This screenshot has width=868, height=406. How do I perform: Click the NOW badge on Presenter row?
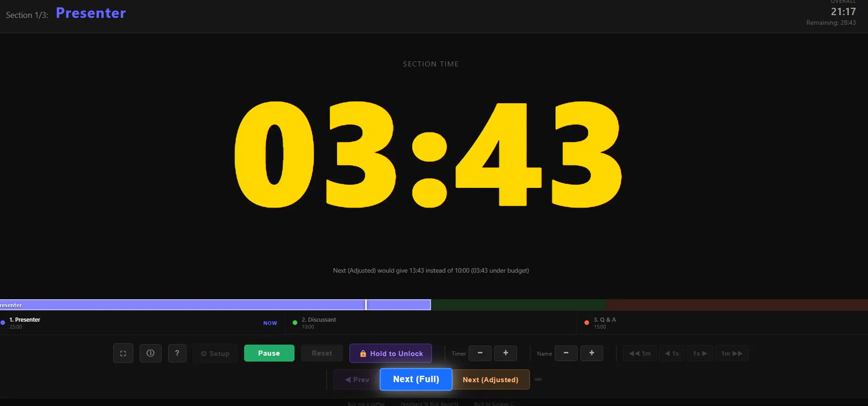(270, 323)
